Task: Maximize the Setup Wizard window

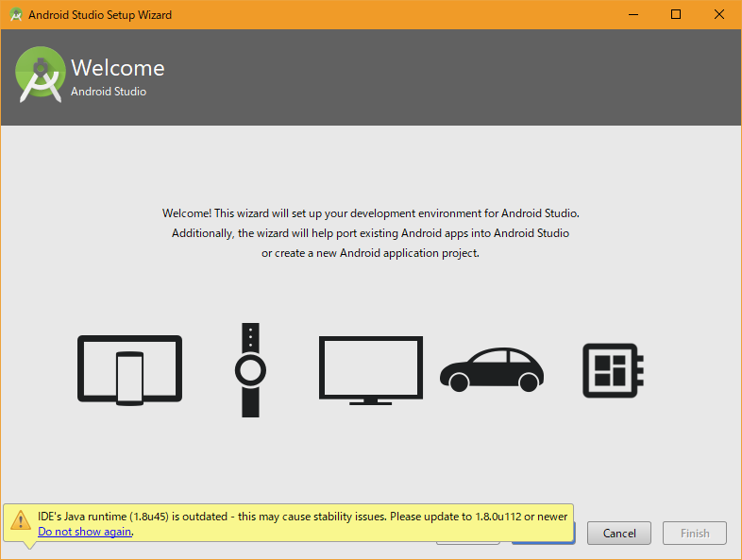Action: coord(675,15)
